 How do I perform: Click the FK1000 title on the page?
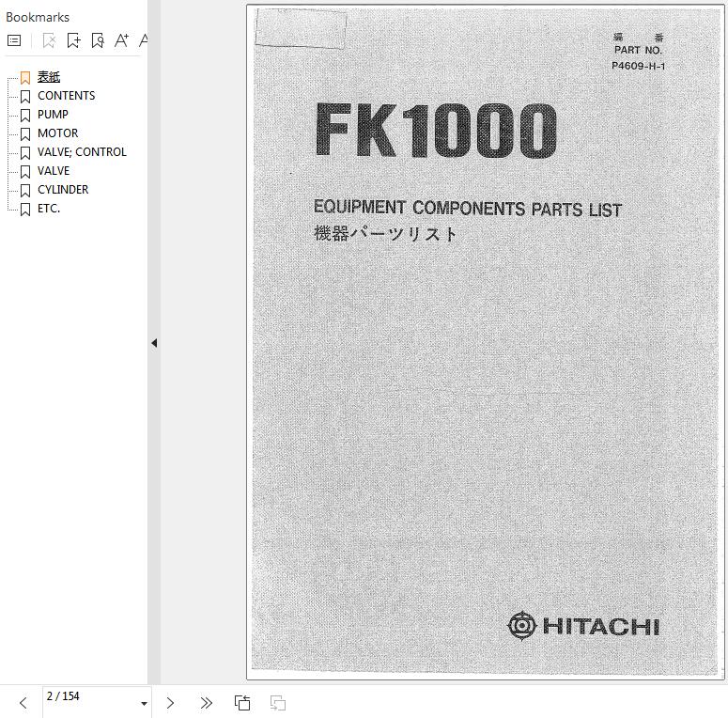click(x=436, y=131)
